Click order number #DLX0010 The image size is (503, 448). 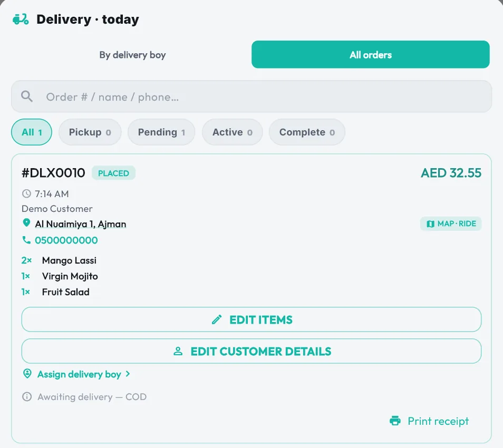coord(53,173)
